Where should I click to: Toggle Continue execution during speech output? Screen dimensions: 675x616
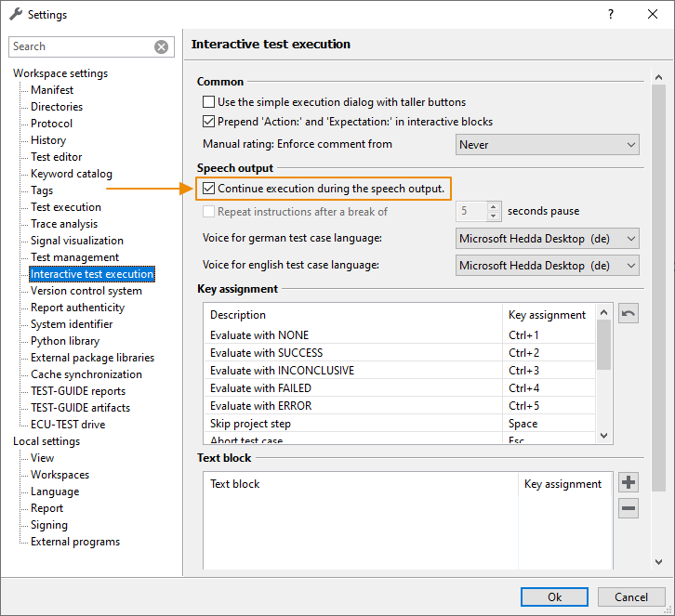(209, 189)
